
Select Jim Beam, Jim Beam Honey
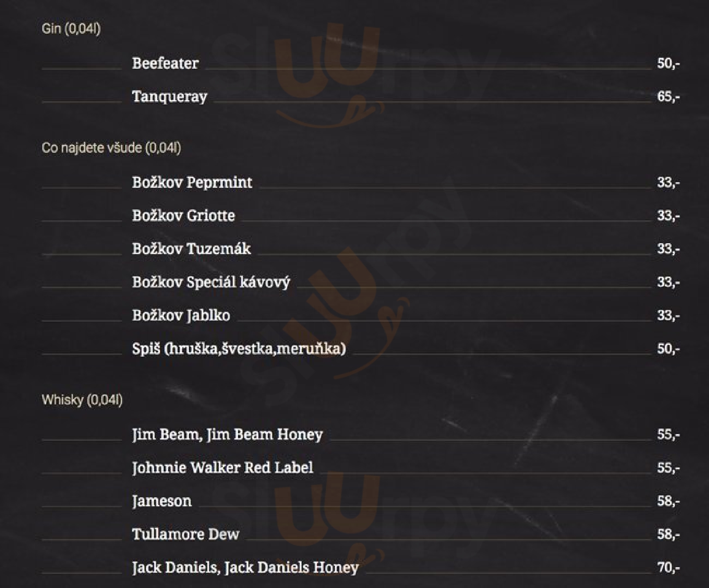click(227, 435)
